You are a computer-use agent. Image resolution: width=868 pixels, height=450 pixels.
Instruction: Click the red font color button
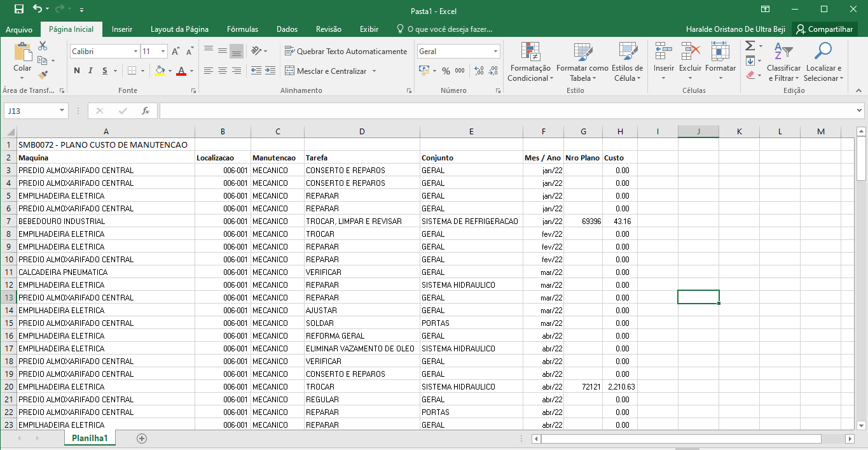coord(181,71)
